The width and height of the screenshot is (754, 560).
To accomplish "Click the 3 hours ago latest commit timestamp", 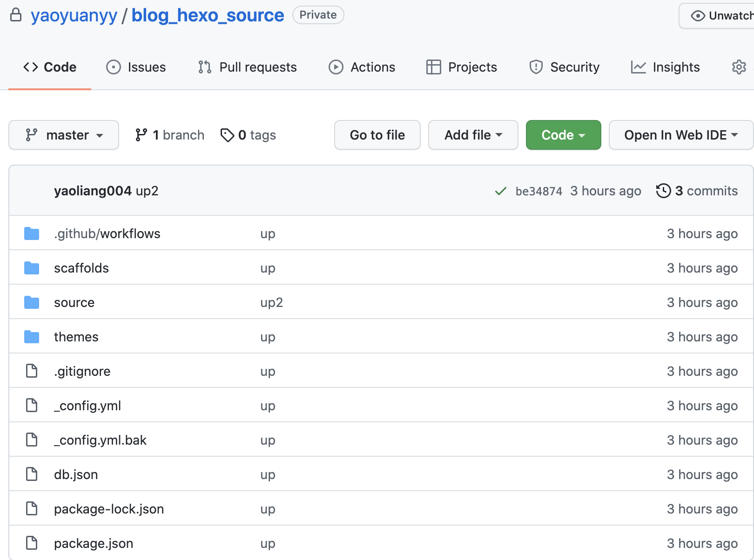I will coord(606,191).
